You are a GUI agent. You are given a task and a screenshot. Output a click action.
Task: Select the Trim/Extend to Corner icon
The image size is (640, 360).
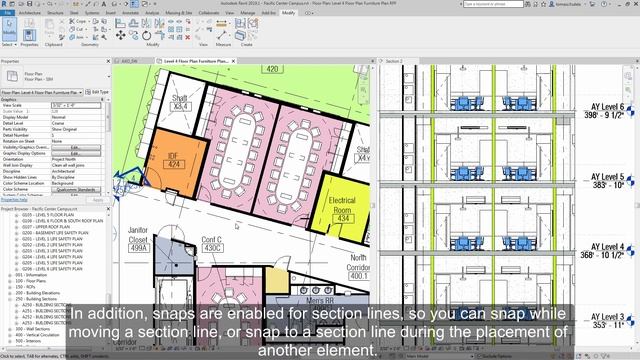pyautogui.click(x=160, y=36)
